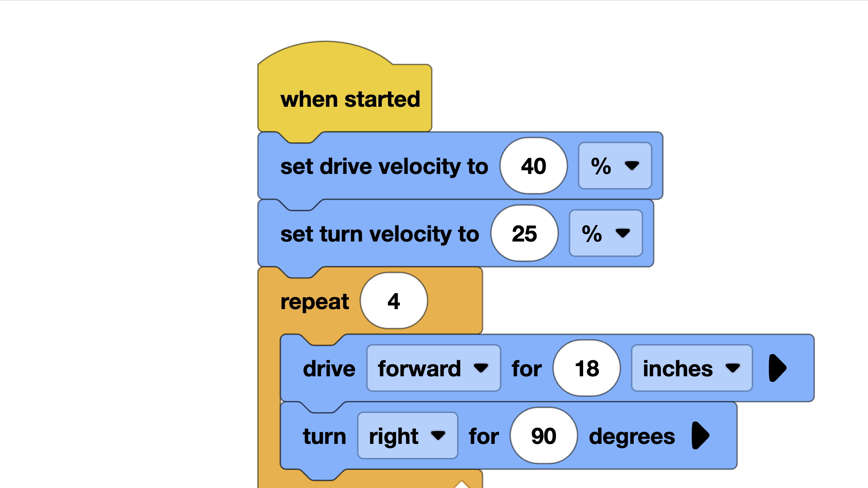The width and height of the screenshot is (868, 488).
Task: Open the forward direction dropdown
Action: 433,368
